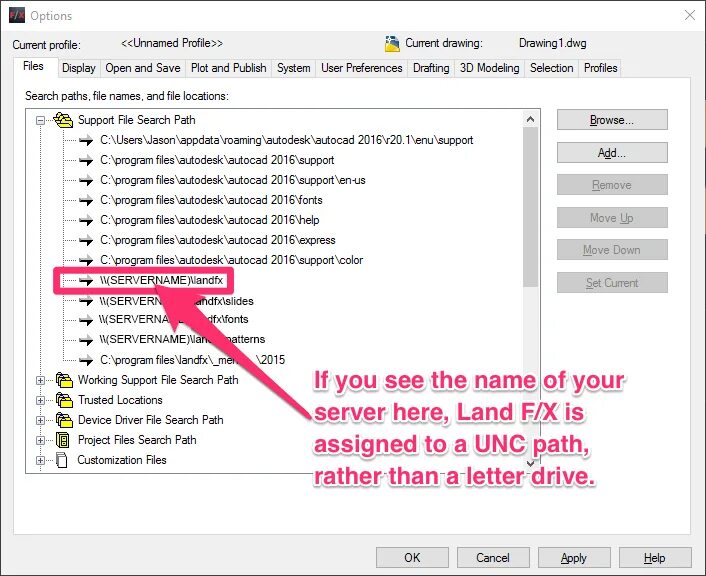706x576 pixels.
Task: Click the Customization Files document icon
Action: (62, 460)
